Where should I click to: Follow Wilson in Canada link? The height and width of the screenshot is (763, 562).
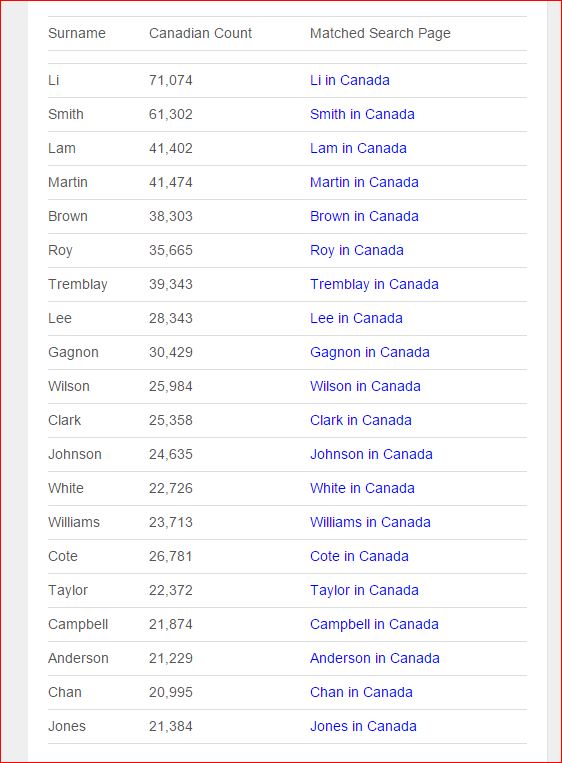click(365, 386)
